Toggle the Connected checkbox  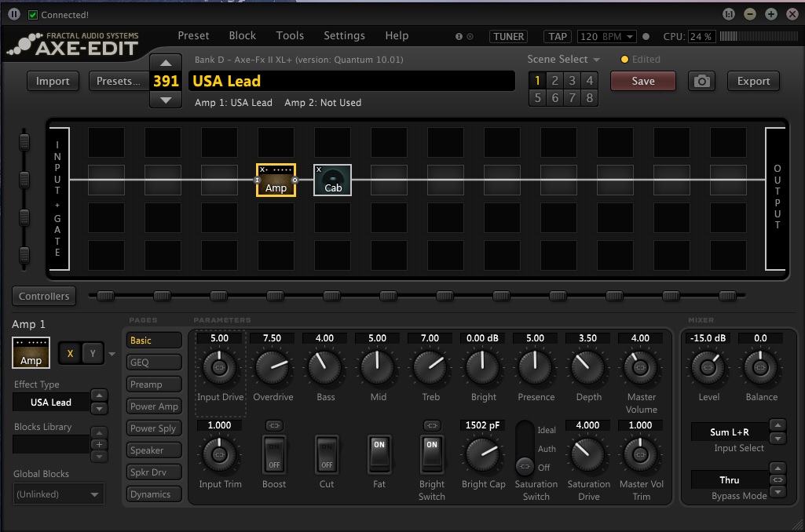pos(33,15)
